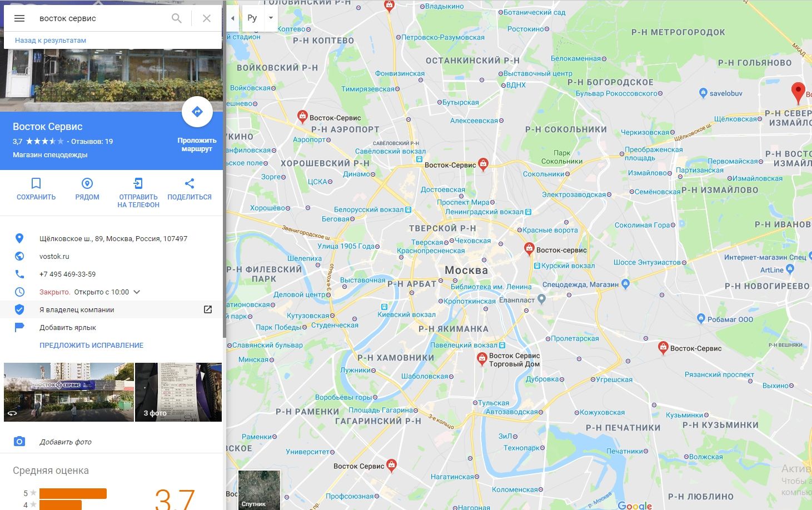The width and height of the screenshot is (812, 510).
Task: Save place with the bookmark icon
Action: point(36,183)
